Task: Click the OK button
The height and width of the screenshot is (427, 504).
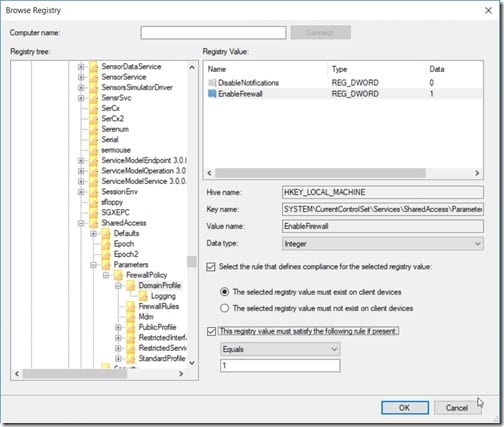Action: [x=405, y=408]
